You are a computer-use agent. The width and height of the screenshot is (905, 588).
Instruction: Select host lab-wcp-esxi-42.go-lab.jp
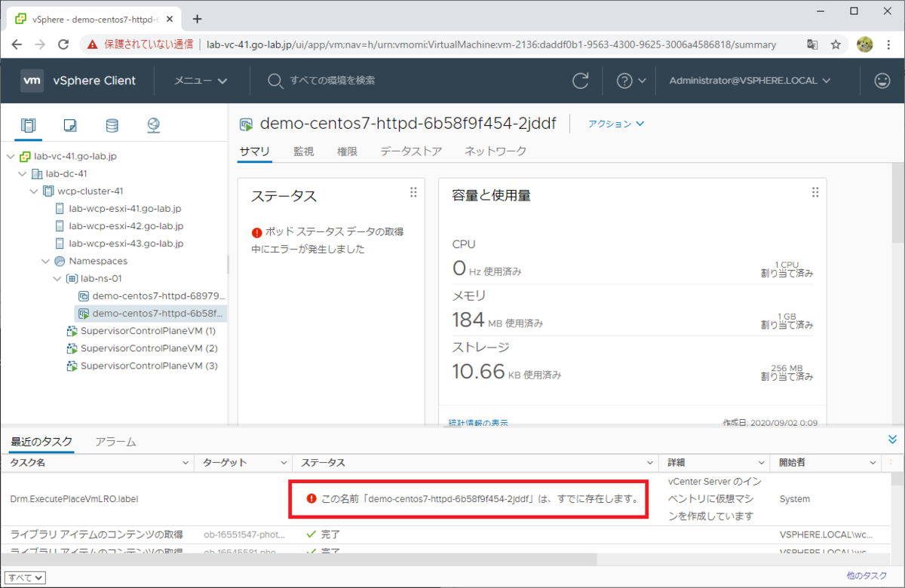tap(125, 226)
